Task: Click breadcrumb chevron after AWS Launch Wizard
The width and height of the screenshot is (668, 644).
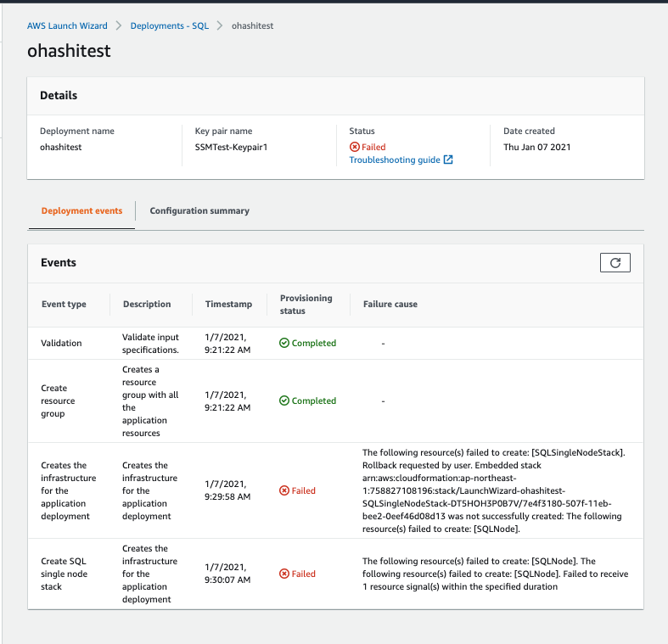Action: (119, 25)
